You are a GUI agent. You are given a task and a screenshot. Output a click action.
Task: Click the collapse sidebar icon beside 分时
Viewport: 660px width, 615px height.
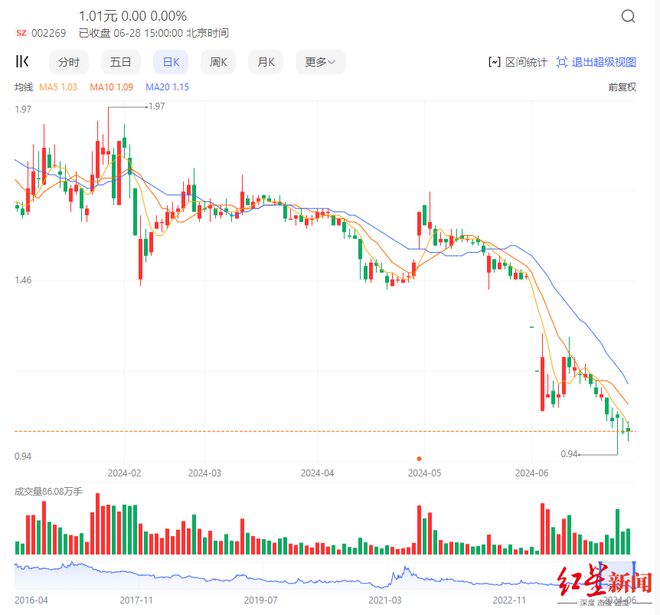coord(22,61)
